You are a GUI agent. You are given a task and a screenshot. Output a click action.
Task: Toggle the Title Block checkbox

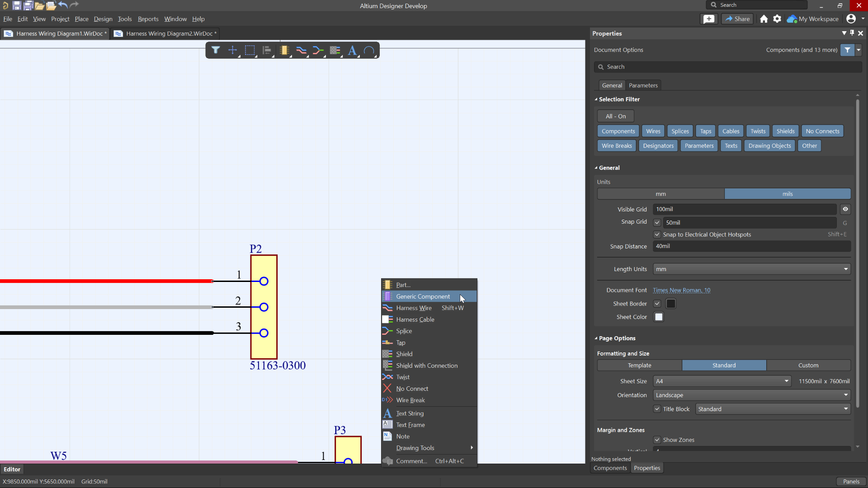[x=657, y=409]
